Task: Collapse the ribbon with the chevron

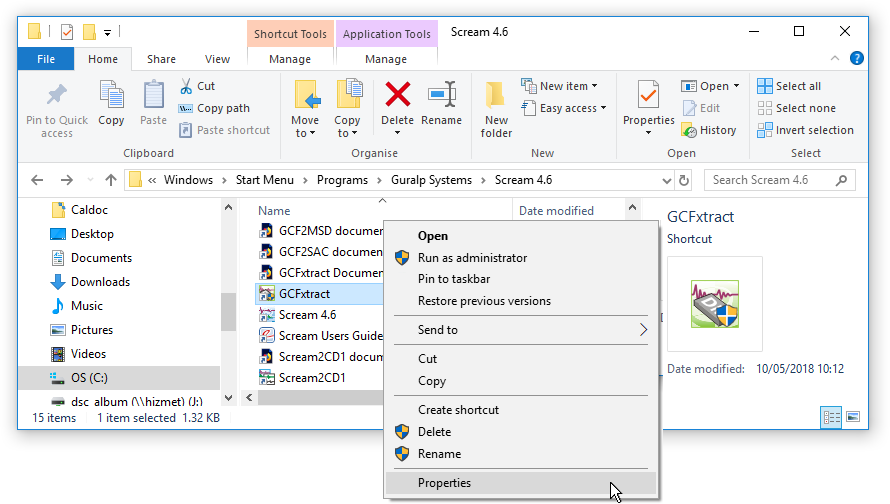Action: (835, 58)
